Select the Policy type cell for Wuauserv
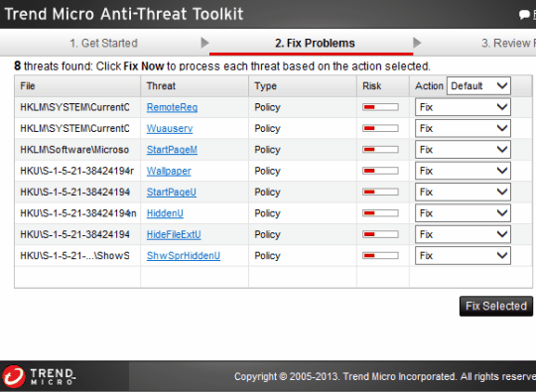The image size is (536, 392). pyautogui.click(x=303, y=128)
